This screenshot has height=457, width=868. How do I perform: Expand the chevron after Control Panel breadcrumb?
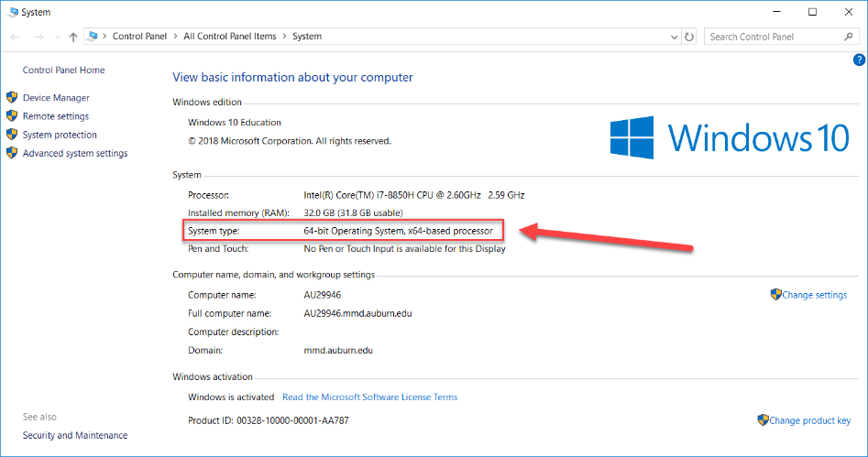175,37
